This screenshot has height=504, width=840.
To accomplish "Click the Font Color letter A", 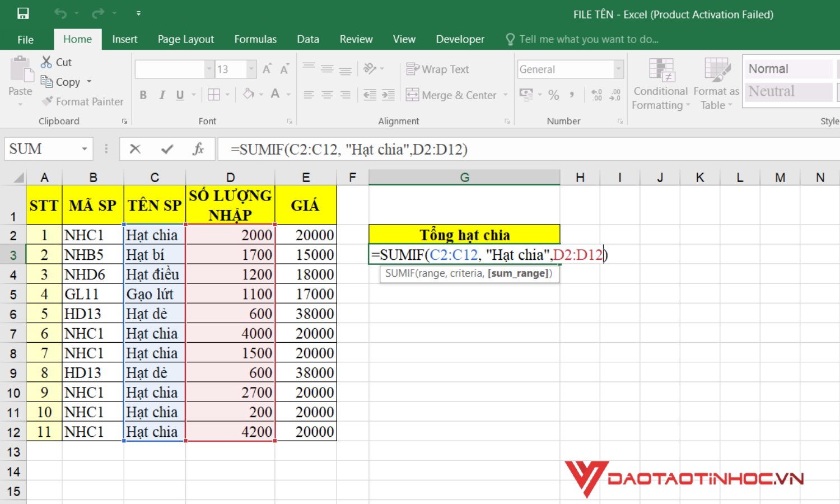I will click(x=275, y=94).
